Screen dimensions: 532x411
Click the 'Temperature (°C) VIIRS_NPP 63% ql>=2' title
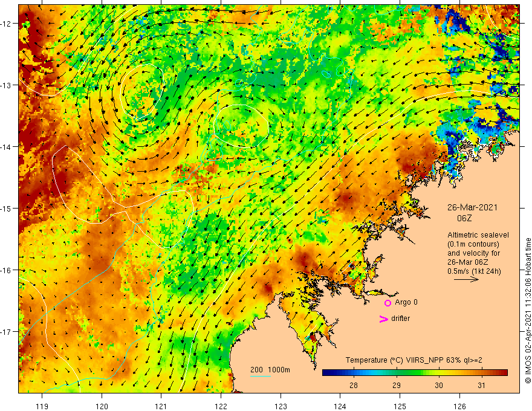click(x=414, y=360)
